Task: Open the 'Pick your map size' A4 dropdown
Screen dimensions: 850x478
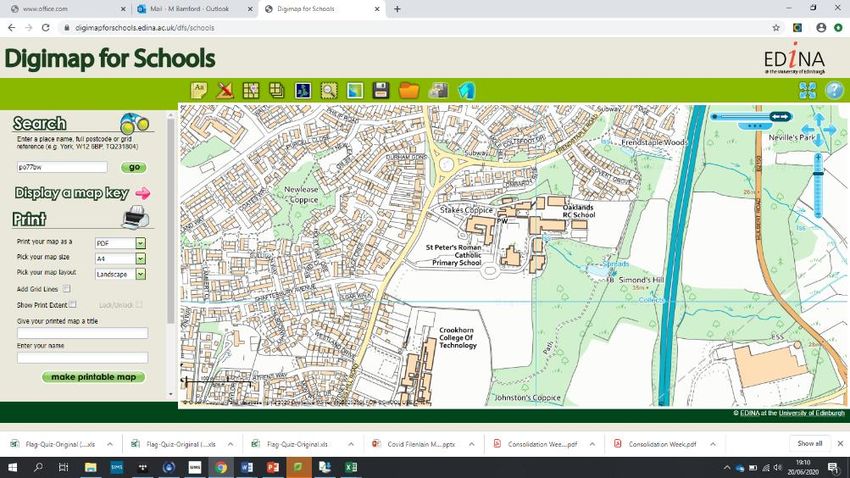Action: coord(120,259)
